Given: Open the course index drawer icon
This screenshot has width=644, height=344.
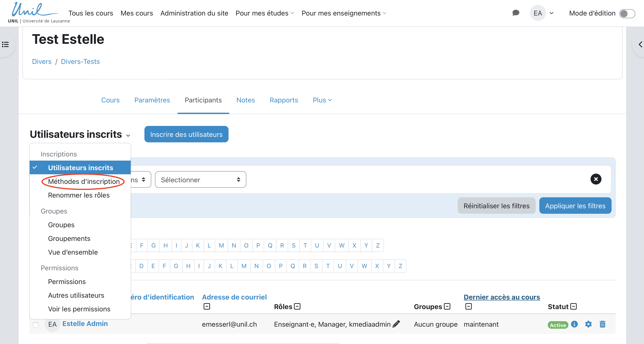Looking at the screenshot, I should click(5, 44).
